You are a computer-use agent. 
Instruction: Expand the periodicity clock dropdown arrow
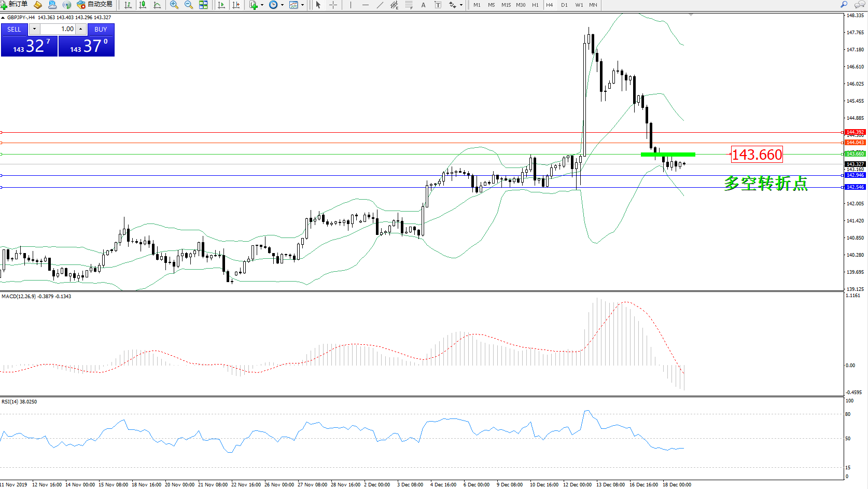click(x=282, y=5)
